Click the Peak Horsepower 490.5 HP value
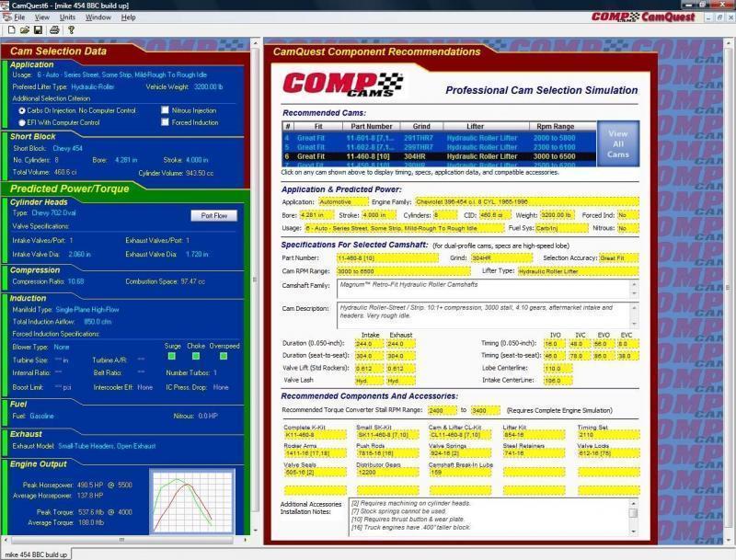The width and height of the screenshot is (736, 560). click(x=90, y=486)
